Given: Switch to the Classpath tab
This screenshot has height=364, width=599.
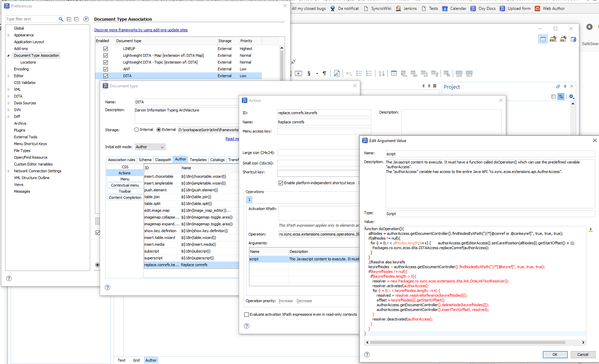Looking at the screenshot, I should pos(163,160).
